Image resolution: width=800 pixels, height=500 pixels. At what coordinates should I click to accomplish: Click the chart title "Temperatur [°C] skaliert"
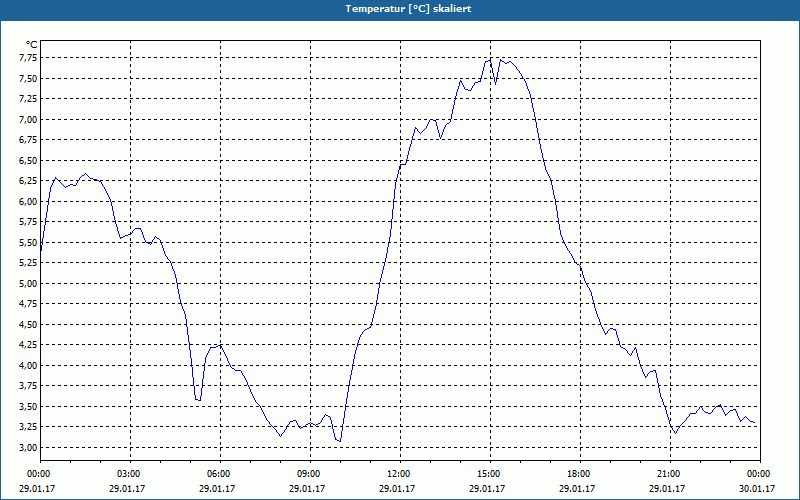pyautogui.click(x=408, y=9)
